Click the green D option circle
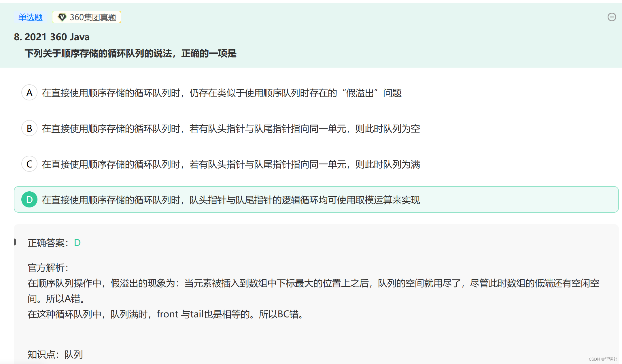The width and height of the screenshot is (622, 364). click(x=29, y=200)
